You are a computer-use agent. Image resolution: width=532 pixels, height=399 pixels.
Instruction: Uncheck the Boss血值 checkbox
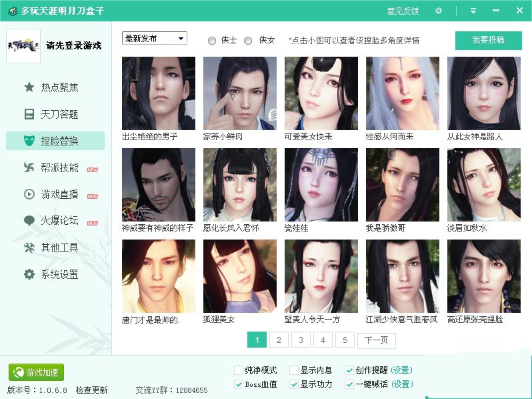tap(239, 384)
